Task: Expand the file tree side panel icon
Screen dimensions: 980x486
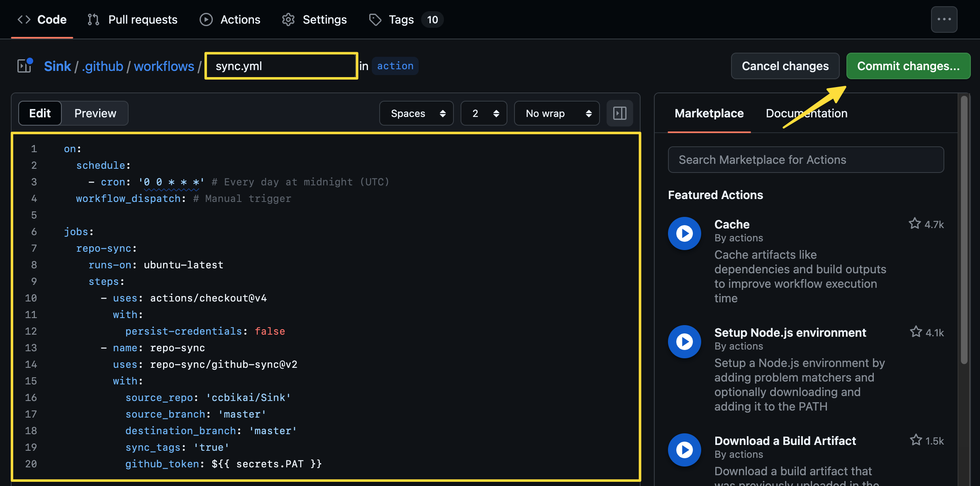Action: [24, 66]
